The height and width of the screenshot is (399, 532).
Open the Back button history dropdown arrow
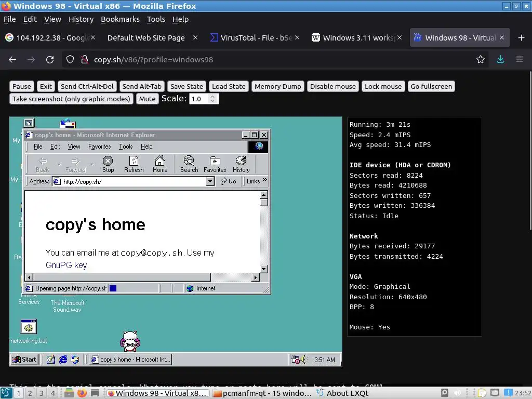point(59,165)
